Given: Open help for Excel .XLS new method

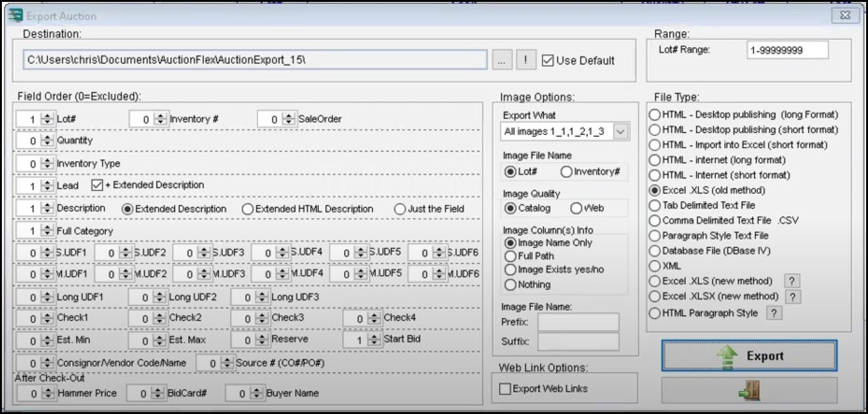Looking at the screenshot, I should [792, 281].
